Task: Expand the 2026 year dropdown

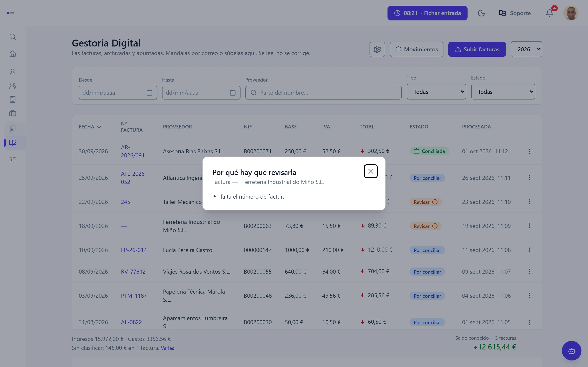Action: tap(526, 49)
